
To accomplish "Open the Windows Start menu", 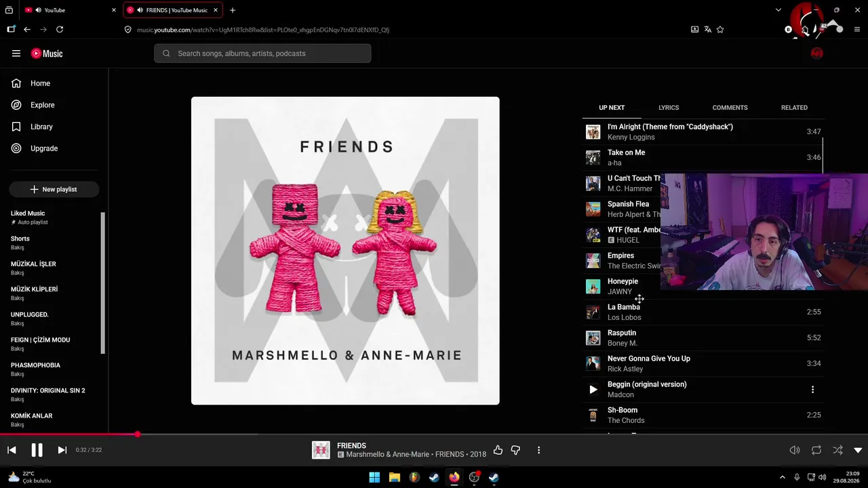I will [374, 477].
